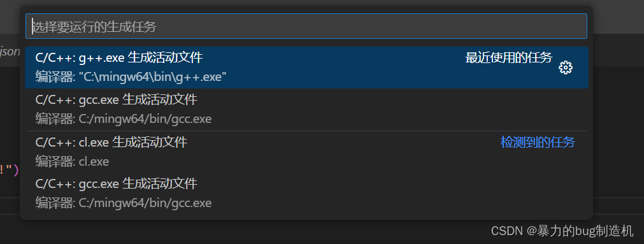
Task: Click the 编译器 label under g++.exe task
Action: point(55,77)
